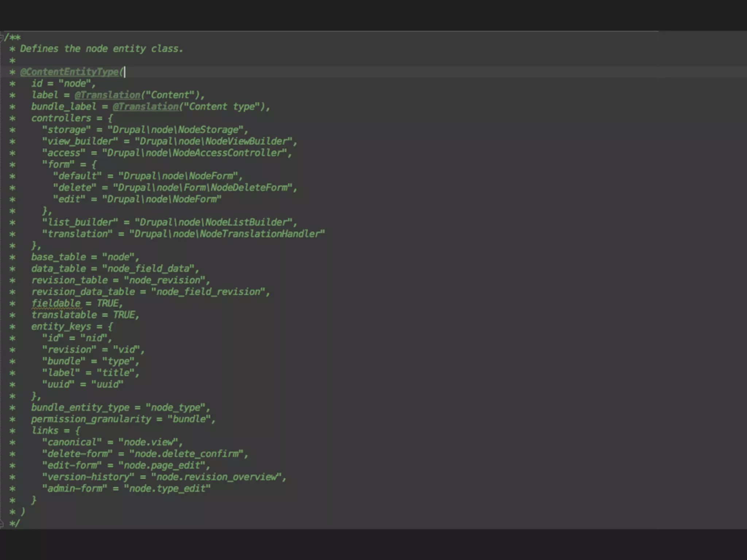The image size is (747, 560).
Task: Follow @Translation link on bundle_label line
Action: click(146, 107)
